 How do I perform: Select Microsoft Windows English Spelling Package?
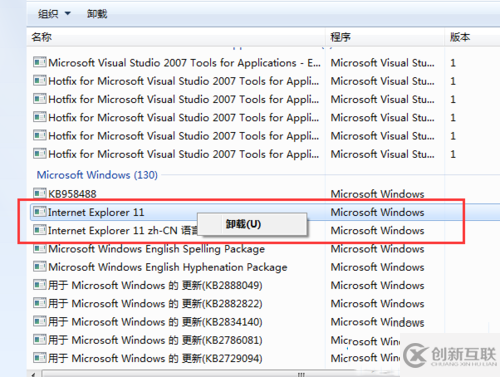coord(157,249)
